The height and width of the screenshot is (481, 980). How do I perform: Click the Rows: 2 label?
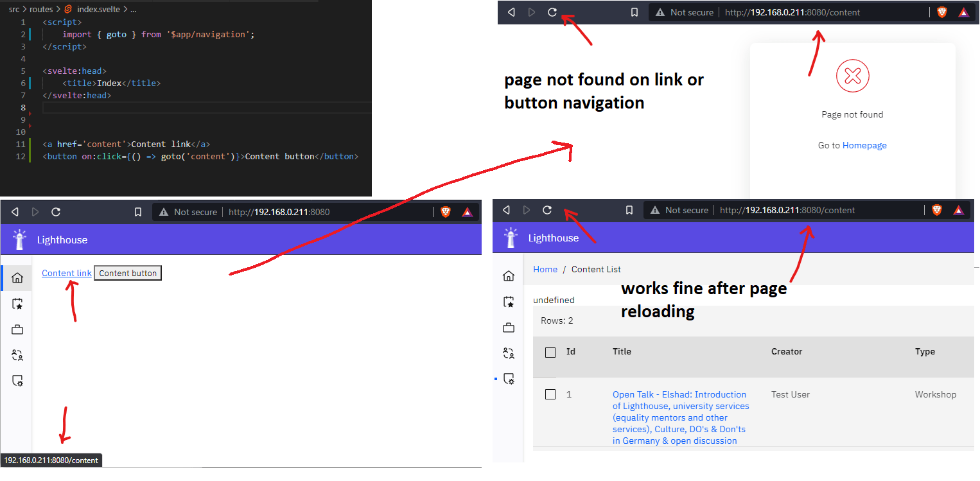point(557,320)
